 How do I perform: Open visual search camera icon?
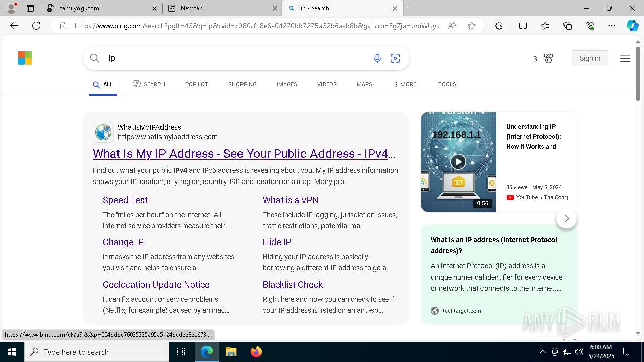[x=395, y=58]
